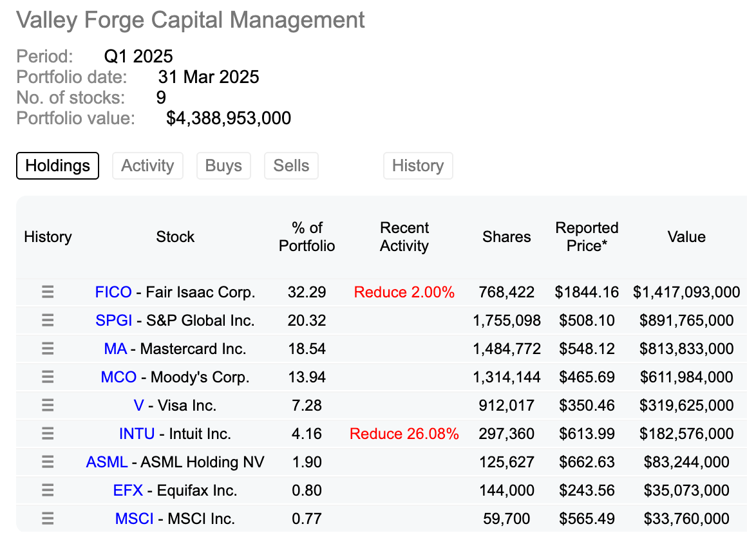The width and height of the screenshot is (756, 542).
Task: Select the $35,073,000 value cell
Action: click(x=686, y=491)
